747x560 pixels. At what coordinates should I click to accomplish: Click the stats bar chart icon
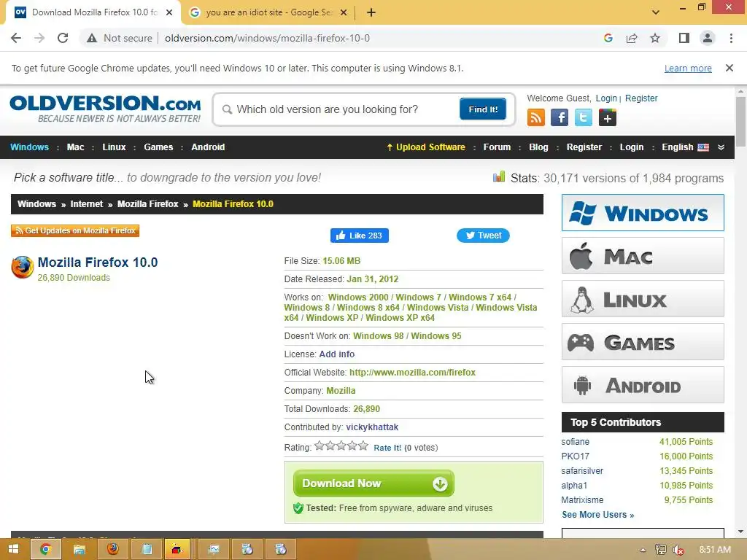point(499,177)
